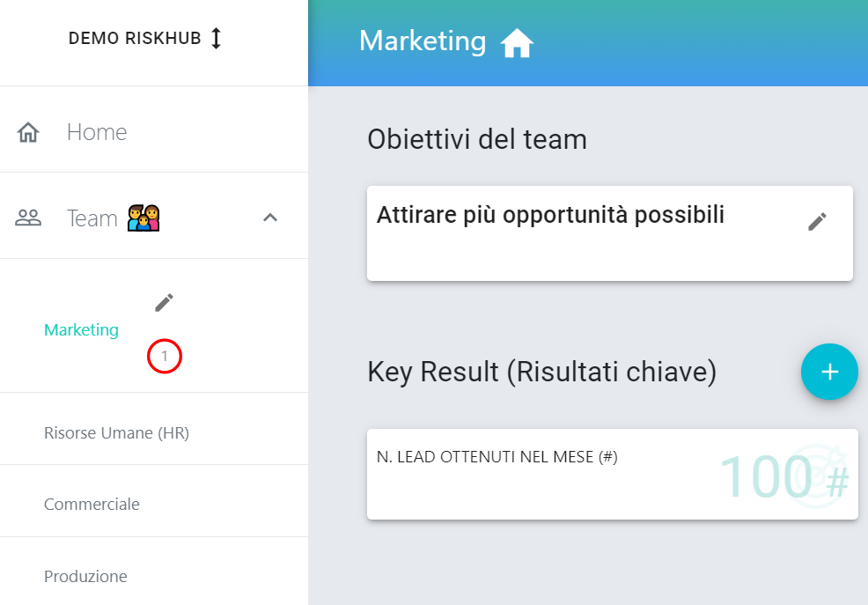The image size is (868, 605).
Task: Open Risorse Umane (HR) team
Action: 154,433
